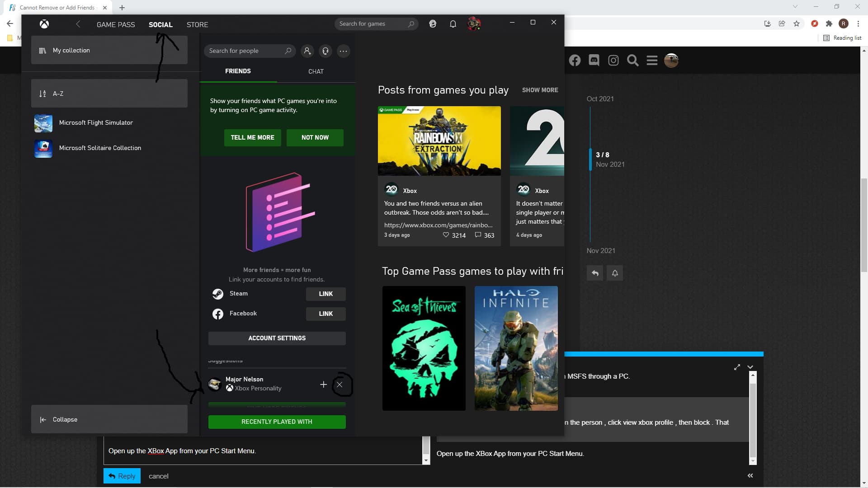The width and height of the screenshot is (868, 488).
Task: Click the forum topic notification bell
Action: pos(615,273)
